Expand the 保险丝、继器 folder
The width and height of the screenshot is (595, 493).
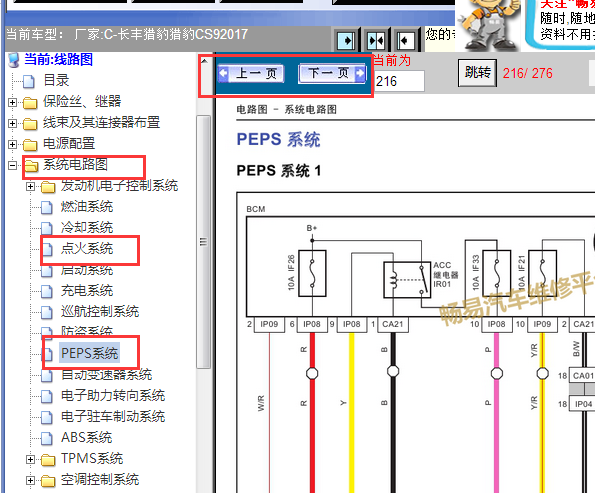pos(12,102)
